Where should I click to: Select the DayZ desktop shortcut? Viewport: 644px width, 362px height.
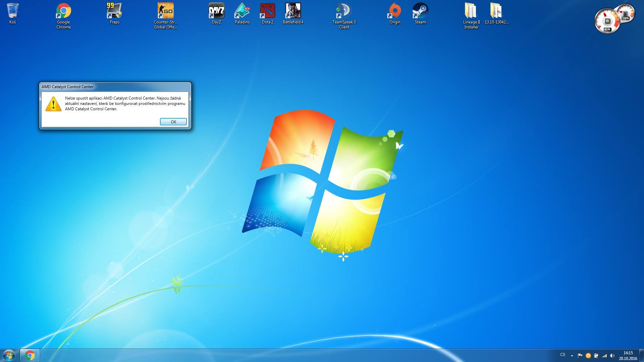click(216, 14)
